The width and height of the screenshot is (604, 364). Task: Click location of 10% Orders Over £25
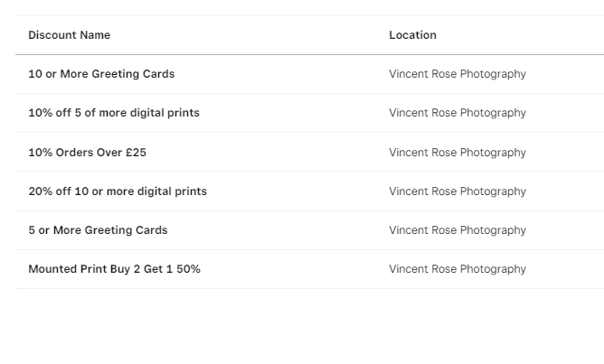(457, 153)
